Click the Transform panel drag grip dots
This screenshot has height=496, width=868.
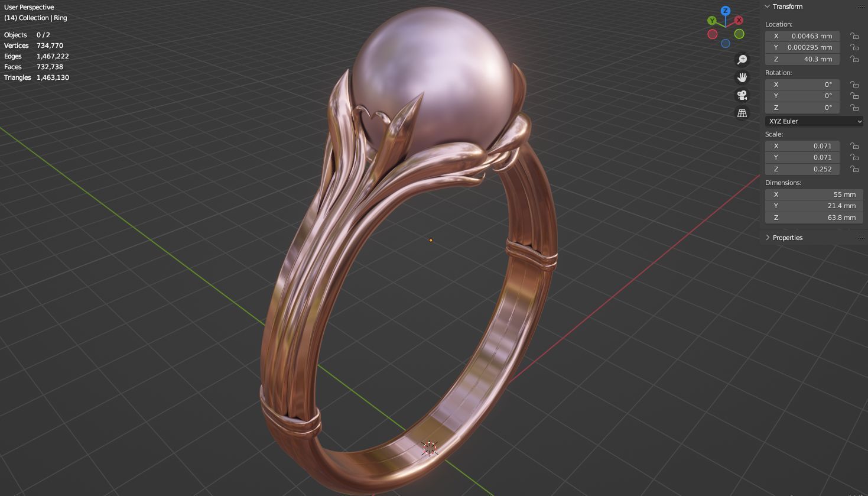(x=861, y=7)
